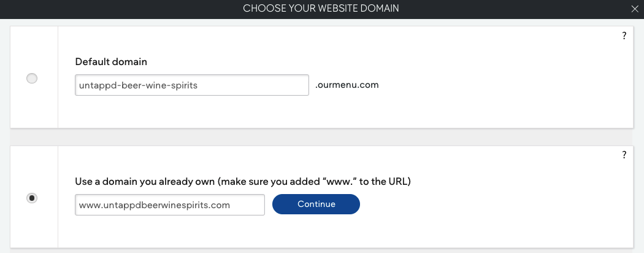Select the Default domain radio button
This screenshot has height=253, width=644.
pyautogui.click(x=32, y=78)
